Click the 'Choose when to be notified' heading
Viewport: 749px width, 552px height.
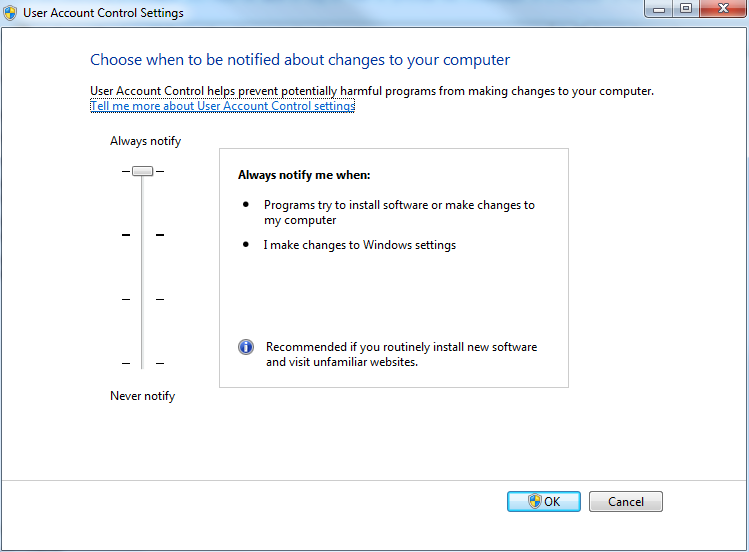click(300, 60)
